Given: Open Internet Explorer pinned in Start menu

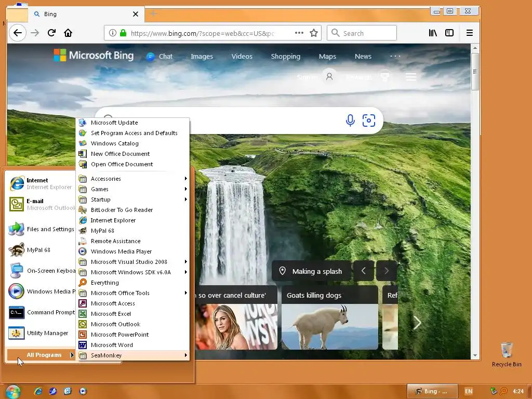Looking at the screenshot, I should click(x=41, y=183).
